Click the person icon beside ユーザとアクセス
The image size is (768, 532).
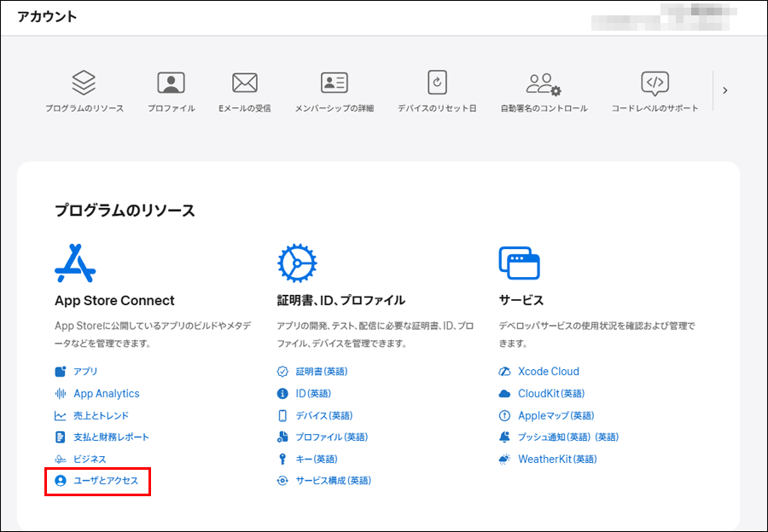61,481
